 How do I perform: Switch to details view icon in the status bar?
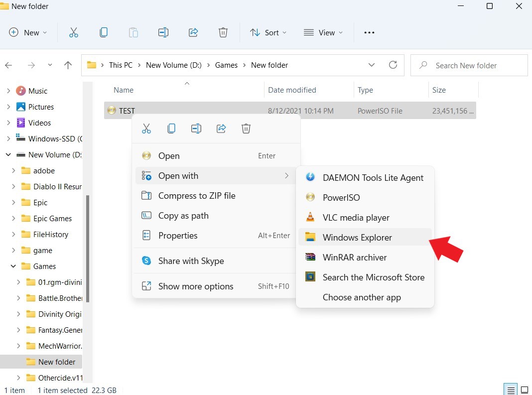pyautogui.click(x=511, y=390)
